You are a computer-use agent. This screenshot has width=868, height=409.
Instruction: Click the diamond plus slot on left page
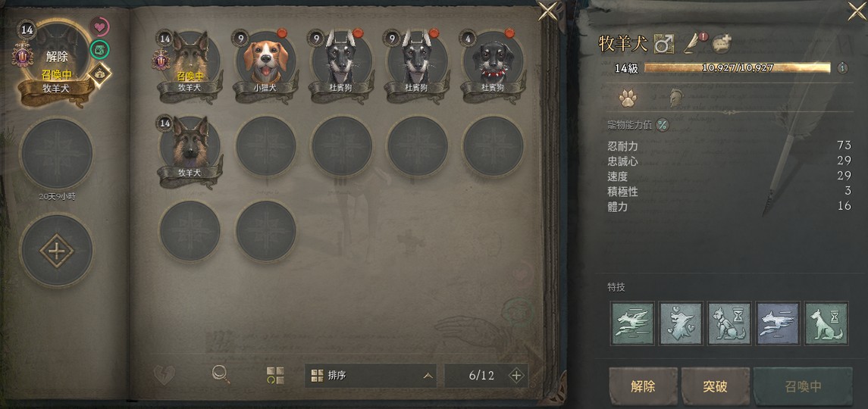[x=56, y=251]
